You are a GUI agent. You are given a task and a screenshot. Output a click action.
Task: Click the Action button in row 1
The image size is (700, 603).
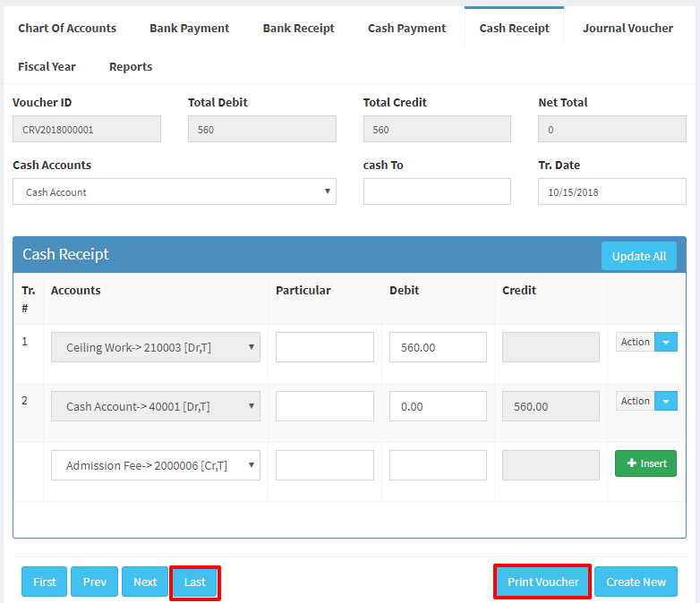click(x=636, y=342)
